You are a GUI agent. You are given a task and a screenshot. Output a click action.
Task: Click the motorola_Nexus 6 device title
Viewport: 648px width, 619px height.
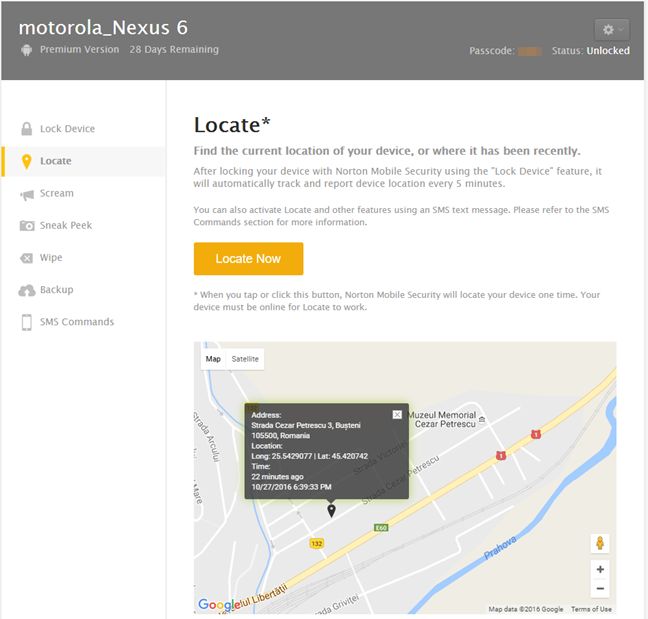coord(103,28)
